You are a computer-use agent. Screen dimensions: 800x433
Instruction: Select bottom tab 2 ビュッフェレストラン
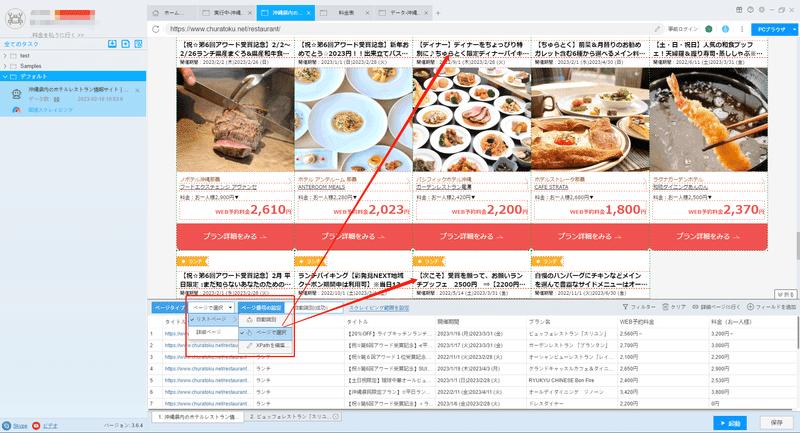tap(293, 417)
